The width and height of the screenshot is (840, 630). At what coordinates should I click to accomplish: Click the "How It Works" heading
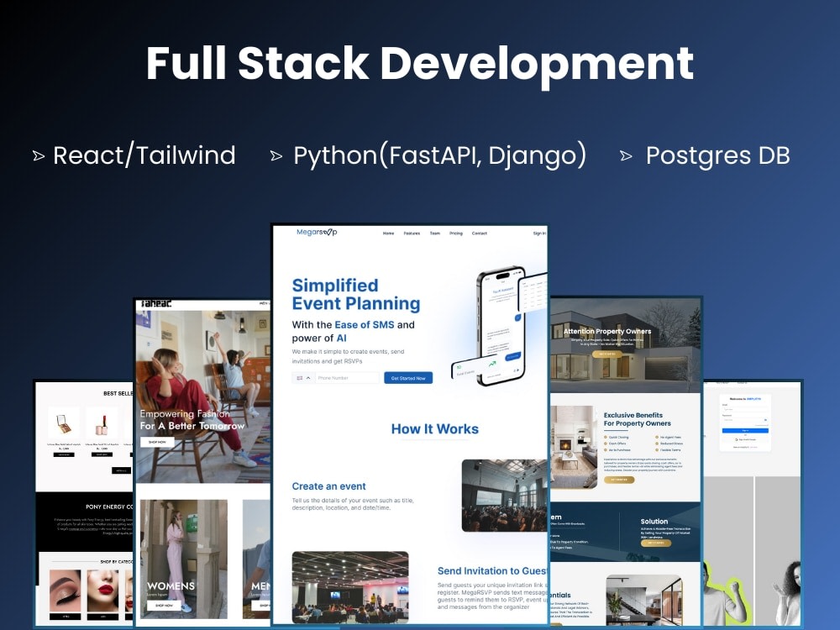tap(434, 429)
